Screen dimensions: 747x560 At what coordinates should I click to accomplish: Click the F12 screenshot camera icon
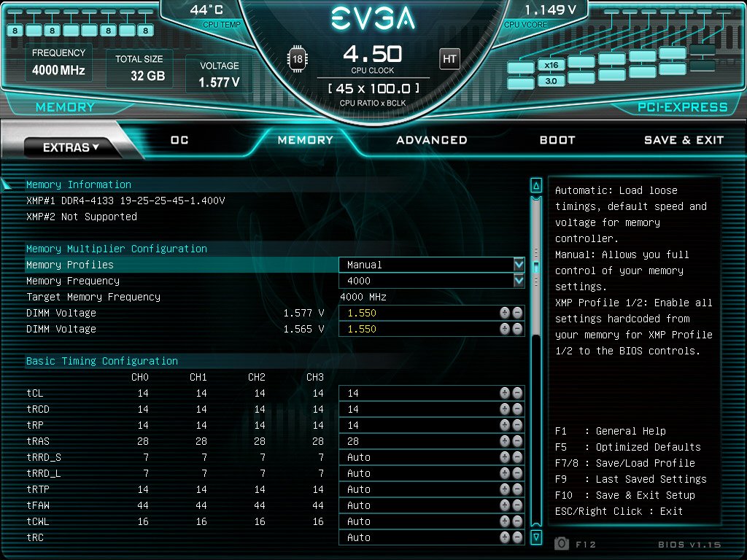pyautogui.click(x=562, y=543)
